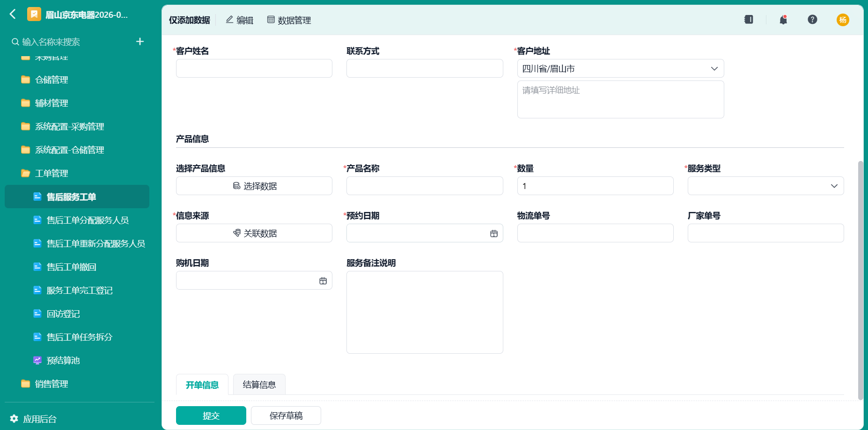Focus the 联系方式 input field
The height and width of the screenshot is (430, 868).
pyautogui.click(x=425, y=68)
